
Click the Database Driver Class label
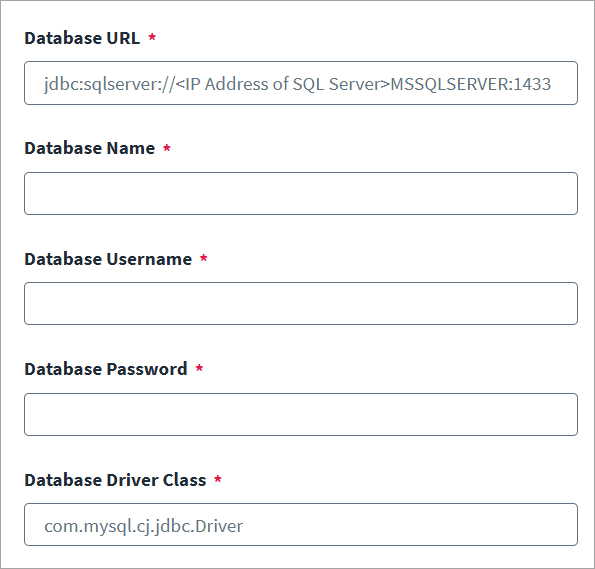coord(115,480)
